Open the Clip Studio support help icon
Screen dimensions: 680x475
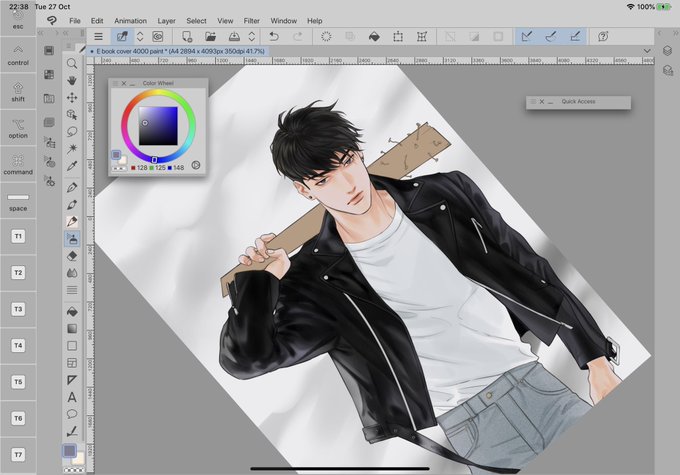[x=603, y=36]
